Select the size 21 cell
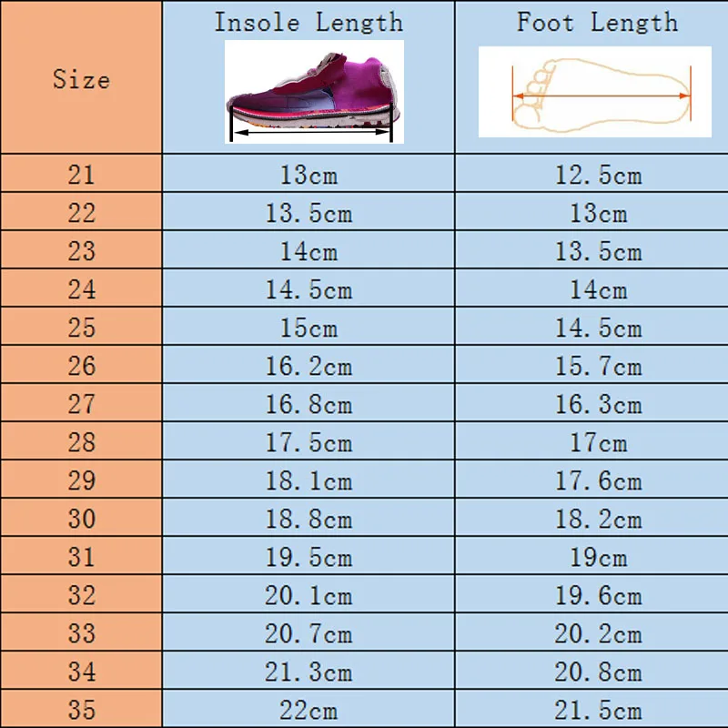The width and height of the screenshot is (728, 728). click(x=81, y=174)
